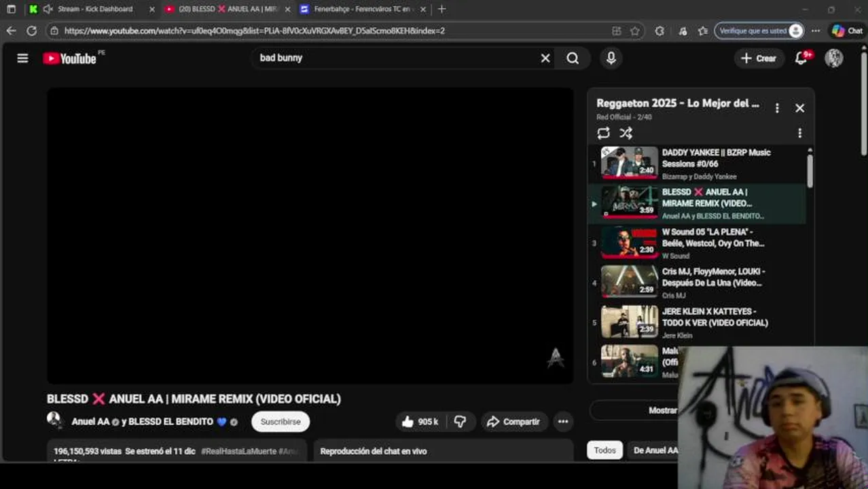Select the De Anuel AA filter chip
The height and width of the screenshot is (489, 868).
(x=655, y=450)
